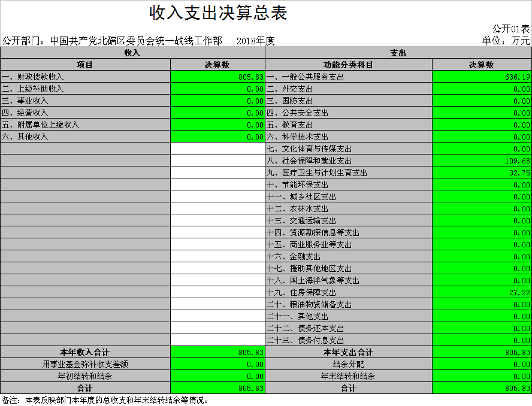Click the 三、国防支出 cell
This screenshot has width=532, height=406.
pos(349,101)
